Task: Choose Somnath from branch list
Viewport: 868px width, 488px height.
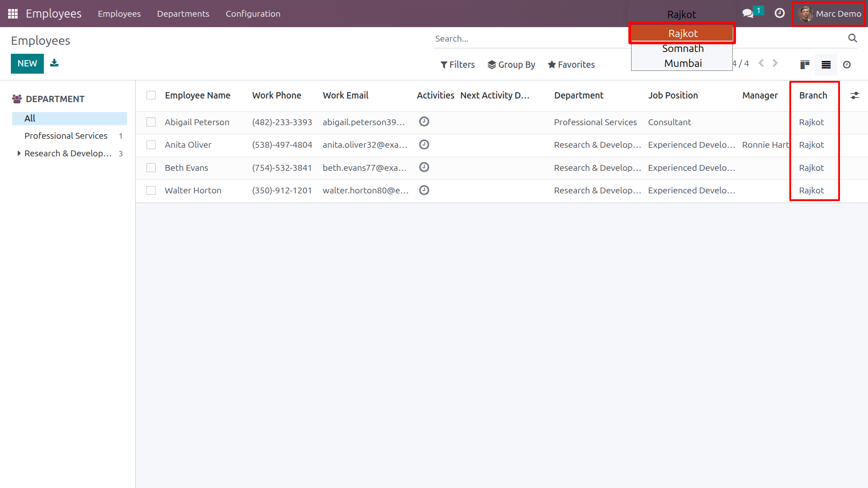Action: point(682,48)
